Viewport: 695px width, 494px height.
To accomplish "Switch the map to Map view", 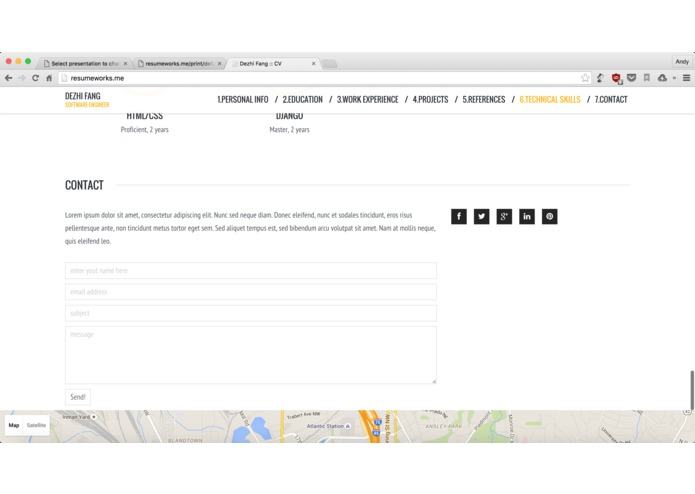I will [14, 425].
